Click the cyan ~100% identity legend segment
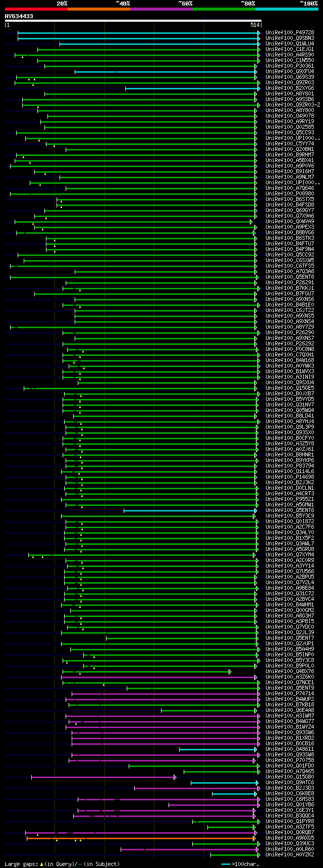 point(286,9)
